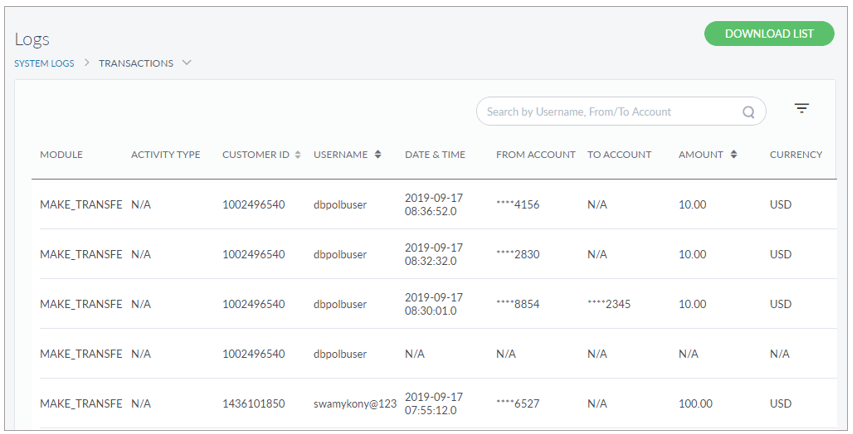Open the System Logs breadcrumb link

click(44, 63)
